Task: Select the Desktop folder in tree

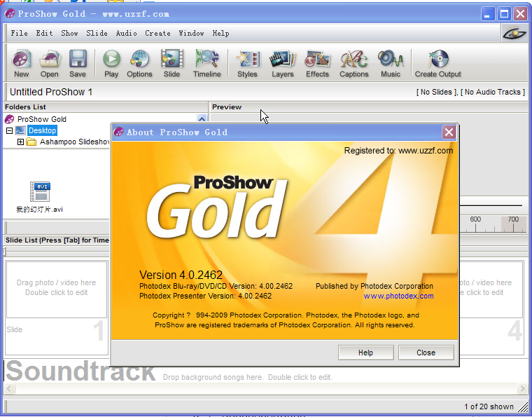Action: [42, 130]
